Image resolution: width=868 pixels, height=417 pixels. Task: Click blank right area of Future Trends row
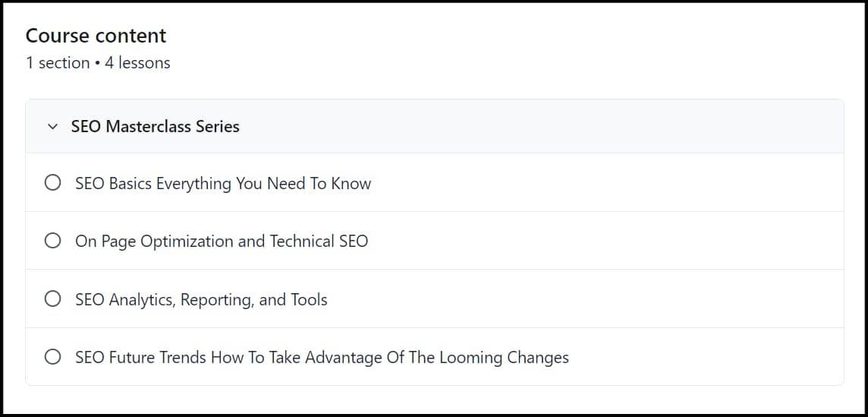point(721,357)
